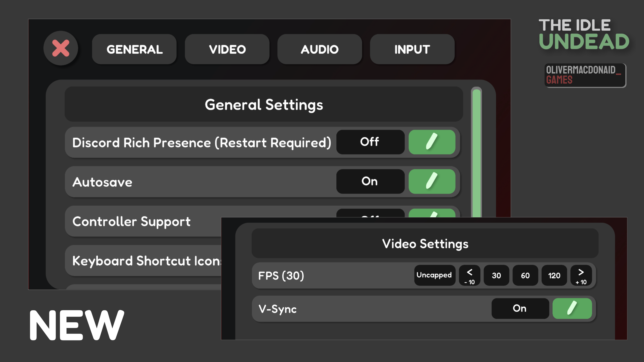The height and width of the screenshot is (362, 644).
Task: Open the AUDIO settings tab
Action: (x=319, y=49)
